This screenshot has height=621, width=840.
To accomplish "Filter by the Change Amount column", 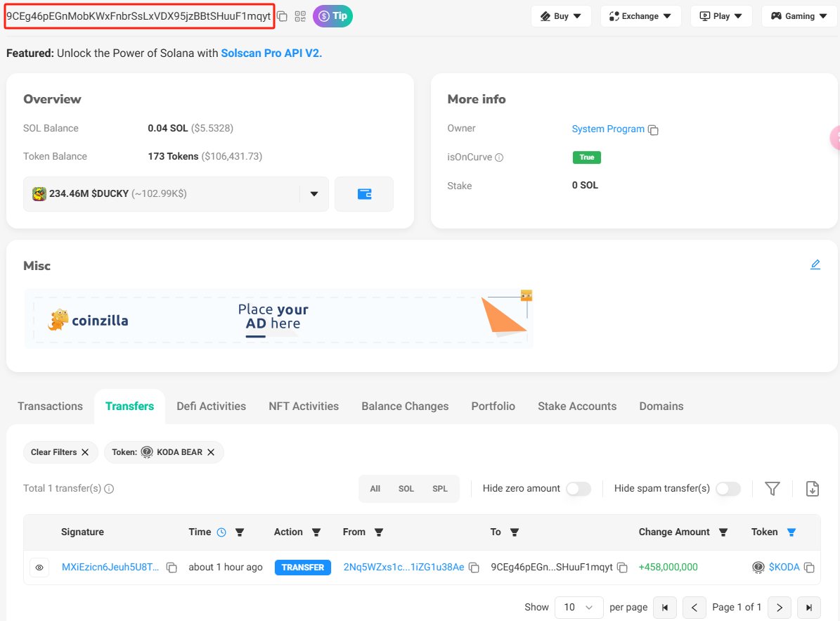I will click(x=723, y=532).
